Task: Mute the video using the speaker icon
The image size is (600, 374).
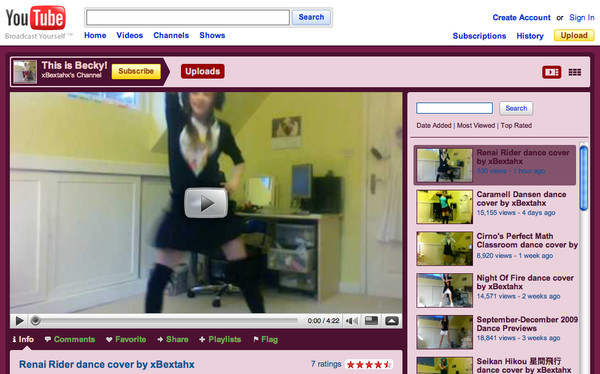Action: 352,321
